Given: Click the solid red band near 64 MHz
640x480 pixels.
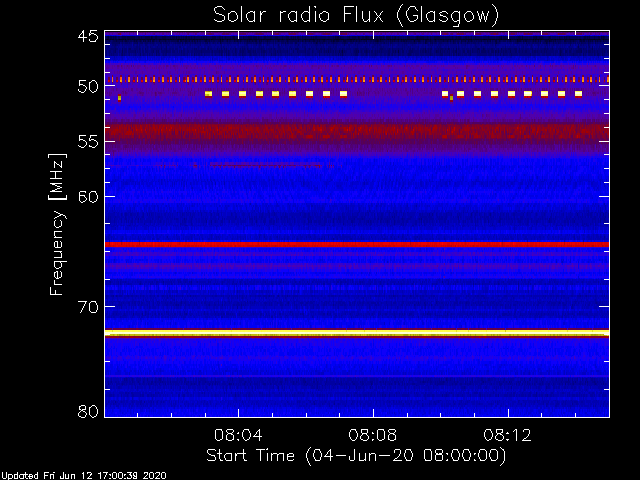Looking at the screenshot, I should 357,244.
